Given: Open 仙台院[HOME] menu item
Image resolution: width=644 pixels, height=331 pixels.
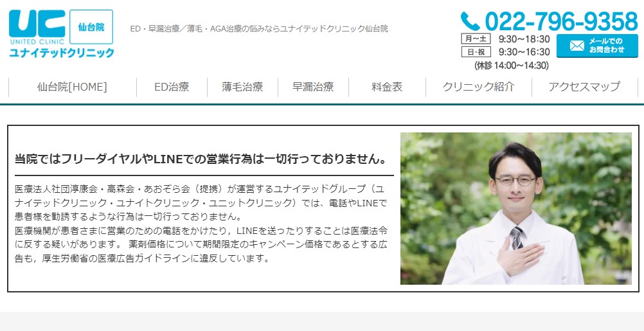Looking at the screenshot, I should click(x=72, y=87).
